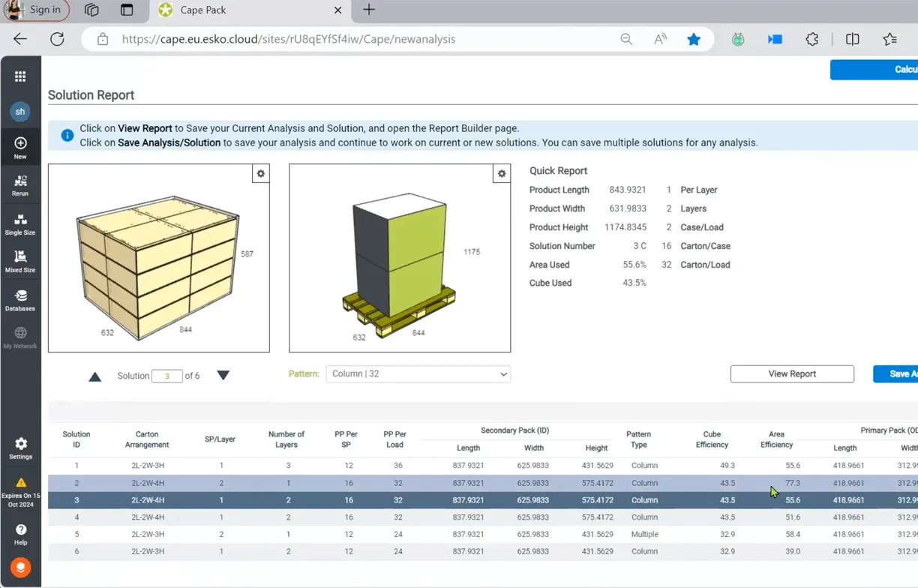The width and height of the screenshot is (918, 588).
Task: Expand the Pattern dropdown
Action: [418, 373]
